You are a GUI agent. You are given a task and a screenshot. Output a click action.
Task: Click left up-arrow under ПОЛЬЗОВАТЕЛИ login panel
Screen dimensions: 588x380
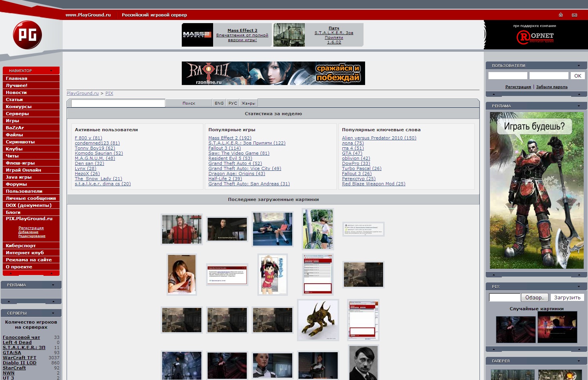(494, 94)
